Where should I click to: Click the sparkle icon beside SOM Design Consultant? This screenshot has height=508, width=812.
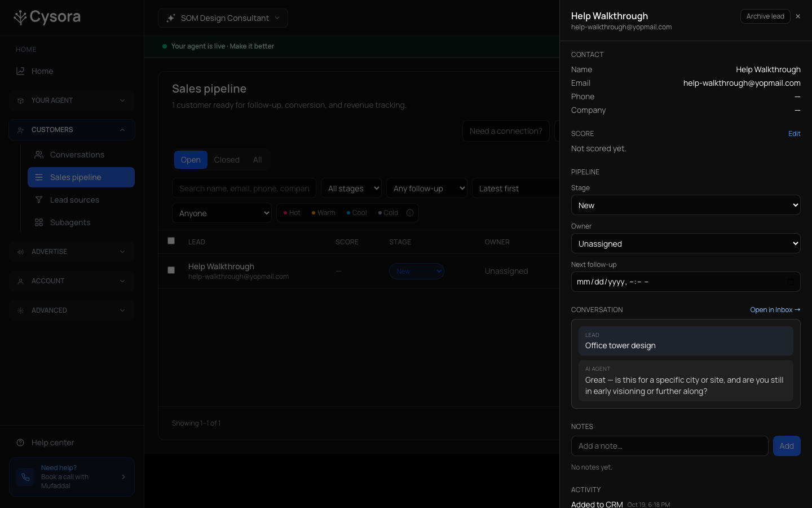(x=171, y=18)
